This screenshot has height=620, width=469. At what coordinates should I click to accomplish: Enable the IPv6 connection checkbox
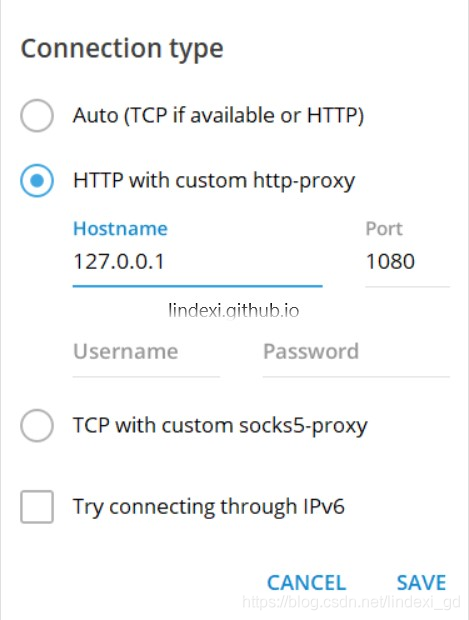[x=37, y=507]
